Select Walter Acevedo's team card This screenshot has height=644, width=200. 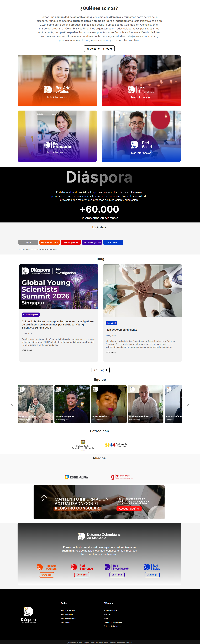tap(72, 404)
